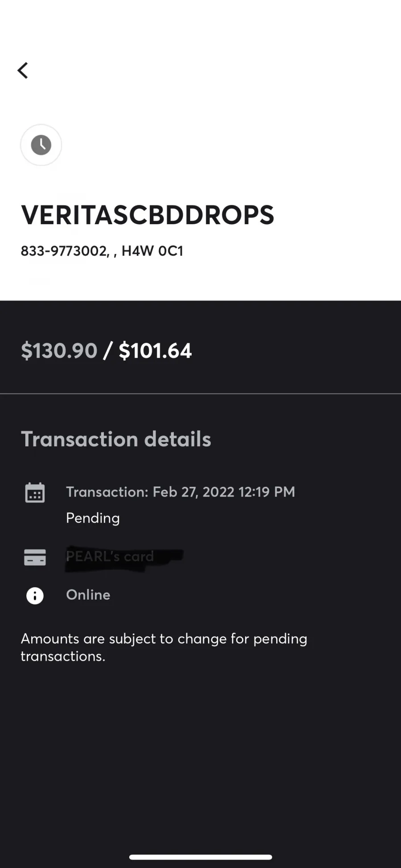Tap the calendar icon beside transaction date

35,493
